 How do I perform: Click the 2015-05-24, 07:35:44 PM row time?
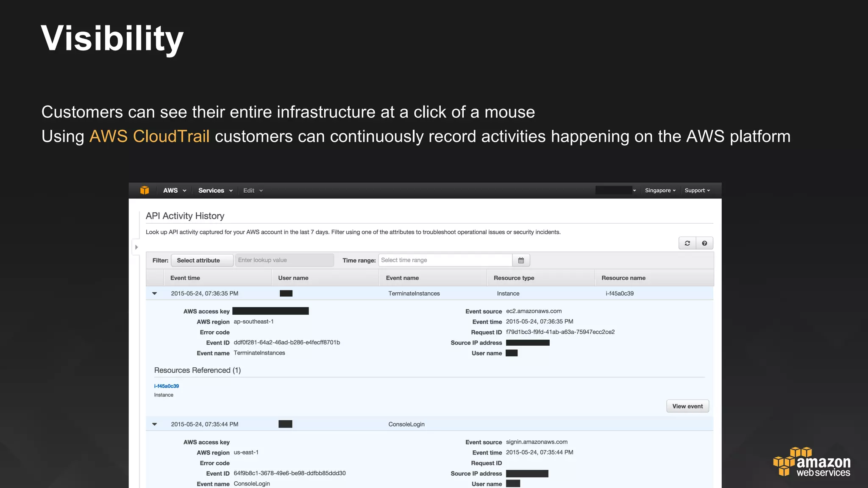205,424
